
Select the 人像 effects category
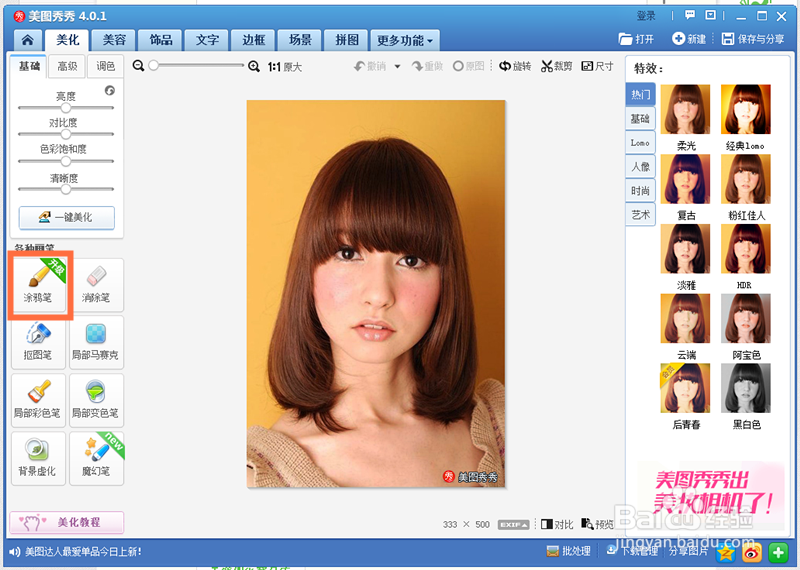pos(640,167)
